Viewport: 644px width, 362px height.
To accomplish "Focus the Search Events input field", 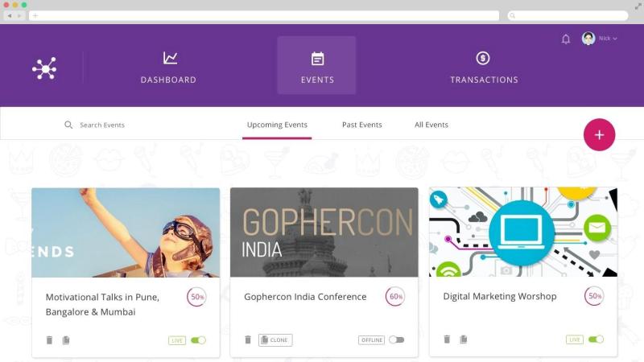I will tap(102, 125).
